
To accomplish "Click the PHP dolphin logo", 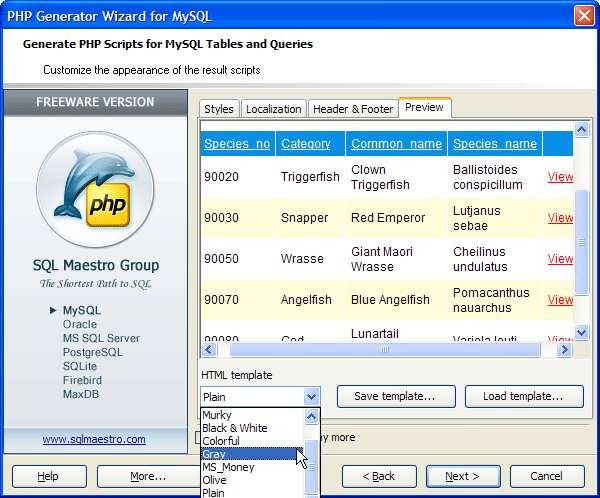I will tap(95, 189).
